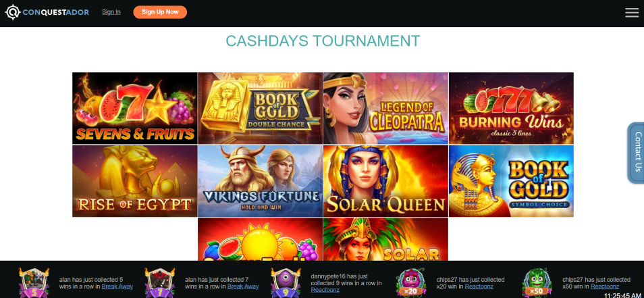Click the first Break Away link
The image size is (644, 298).
tap(117, 287)
